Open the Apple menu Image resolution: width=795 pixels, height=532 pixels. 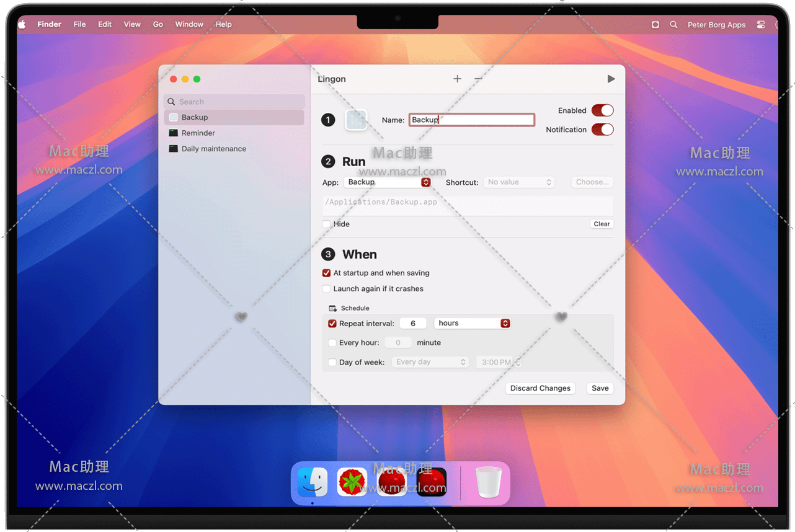coord(22,25)
